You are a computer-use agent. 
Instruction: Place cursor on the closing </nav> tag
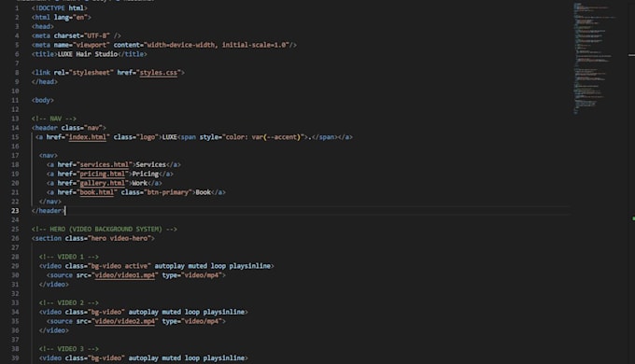point(50,202)
